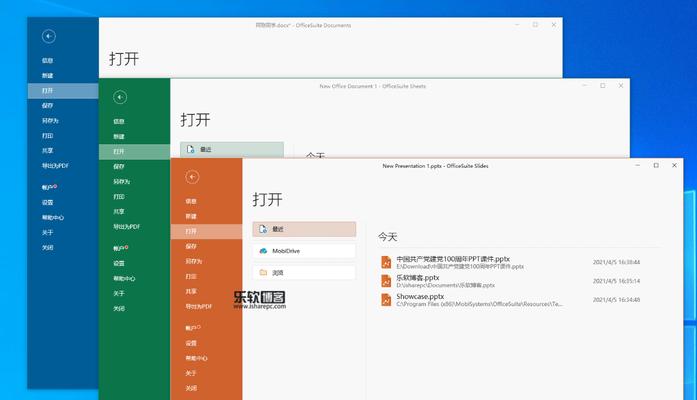Viewport: 697px width, 400px height.
Task: Select 新建 in Sheets green sidebar
Action: (x=119, y=136)
